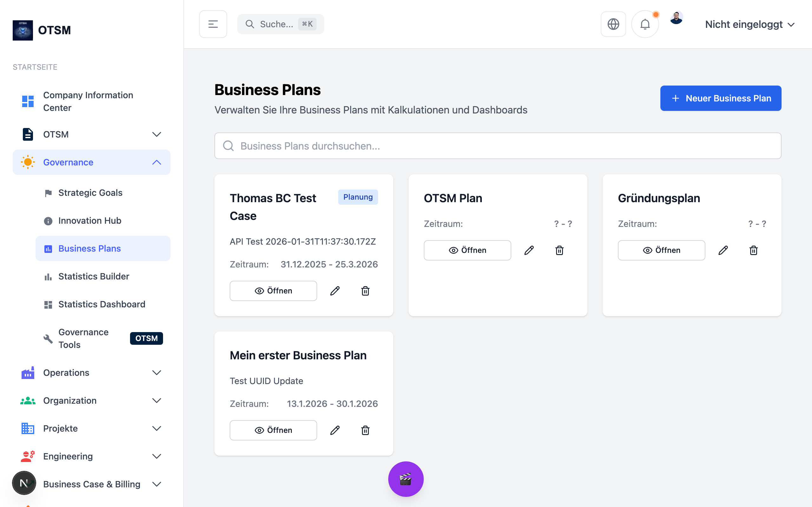Viewport: 812px width, 507px height.
Task: Click the pencil edit icon on OTSM Plan
Action: [529, 250]
